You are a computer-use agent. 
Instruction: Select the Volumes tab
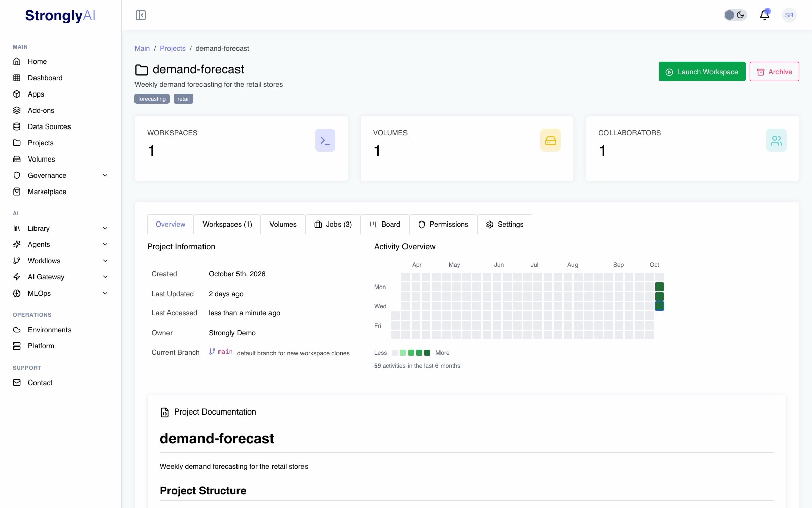coord(283,224)
